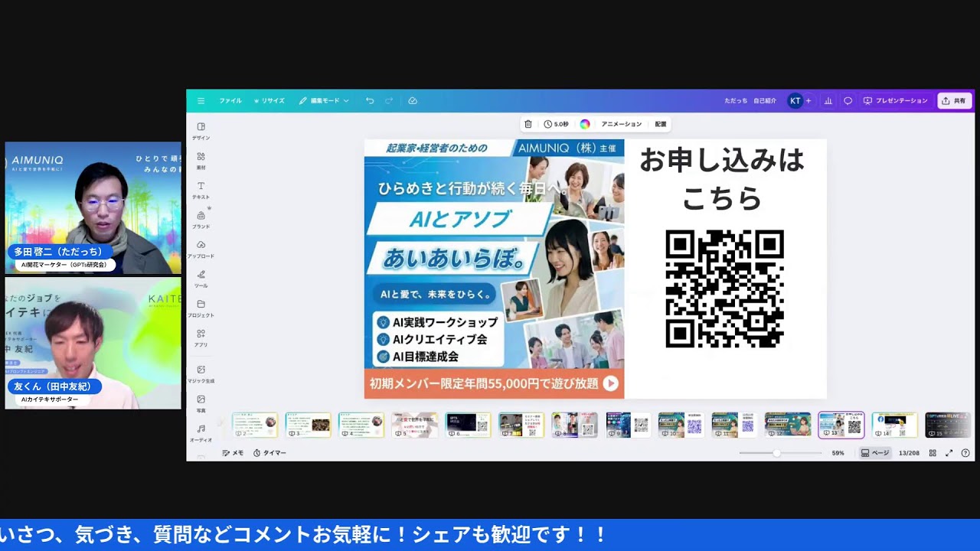Select page 5 thumbnail

[414, 425]
